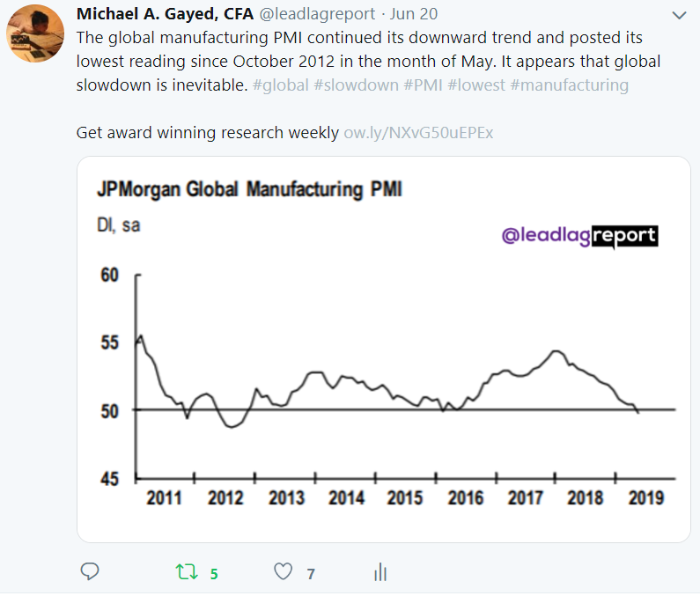Open tweet analytics bar chart icon
This screenshot has height=596, width=700.
(380, 572)
